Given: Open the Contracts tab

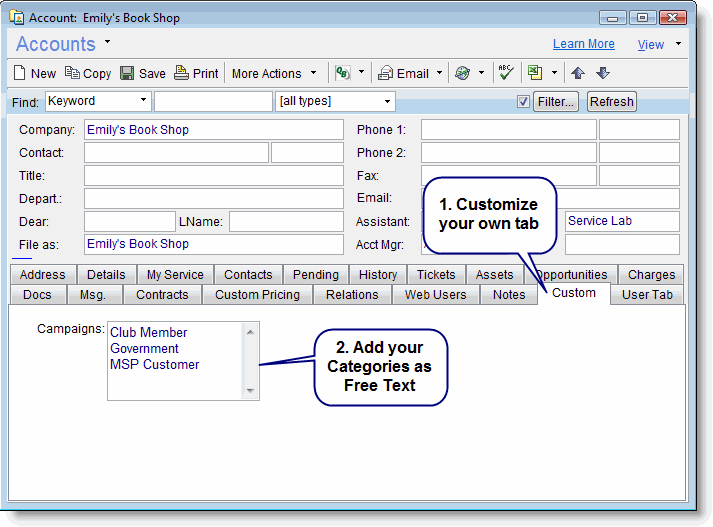Looking at the screenshot, I should point(162,295).
